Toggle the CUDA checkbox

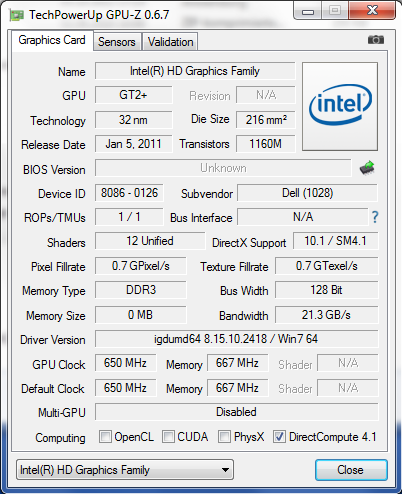coord(168,437)
